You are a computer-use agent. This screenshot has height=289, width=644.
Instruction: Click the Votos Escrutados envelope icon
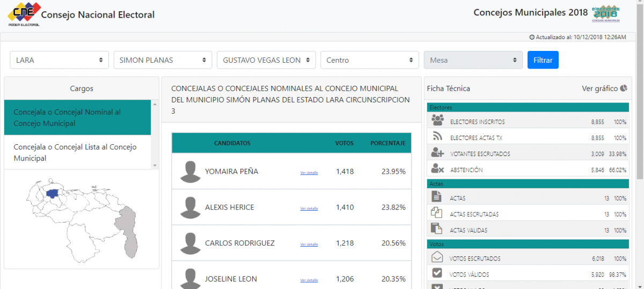437,257
